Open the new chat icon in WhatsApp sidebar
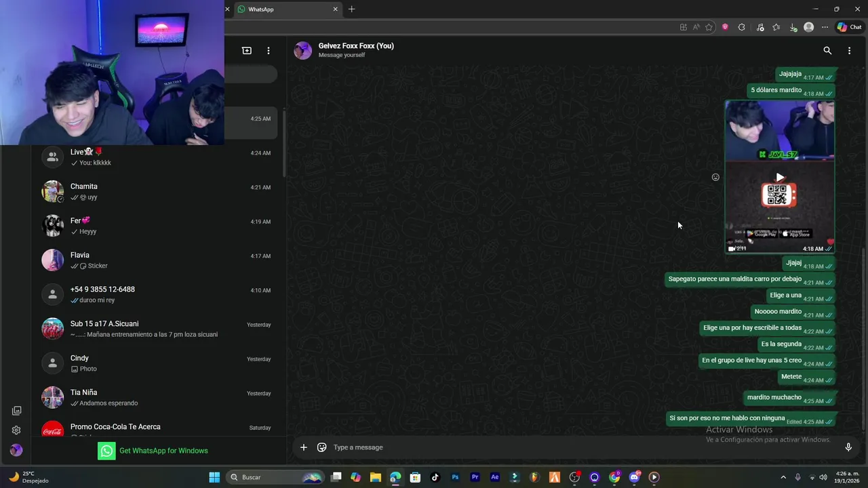The image size is (868, 488). [247, 51]
